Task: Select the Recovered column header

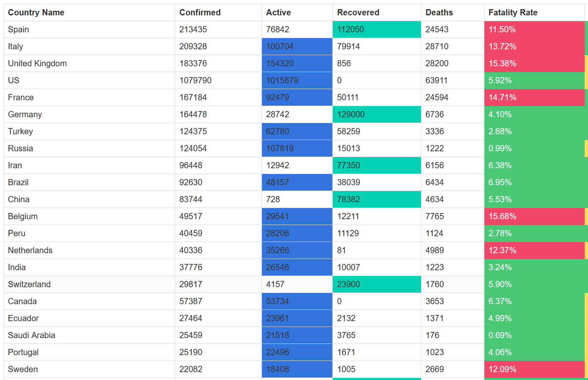Action: [358, 12]
